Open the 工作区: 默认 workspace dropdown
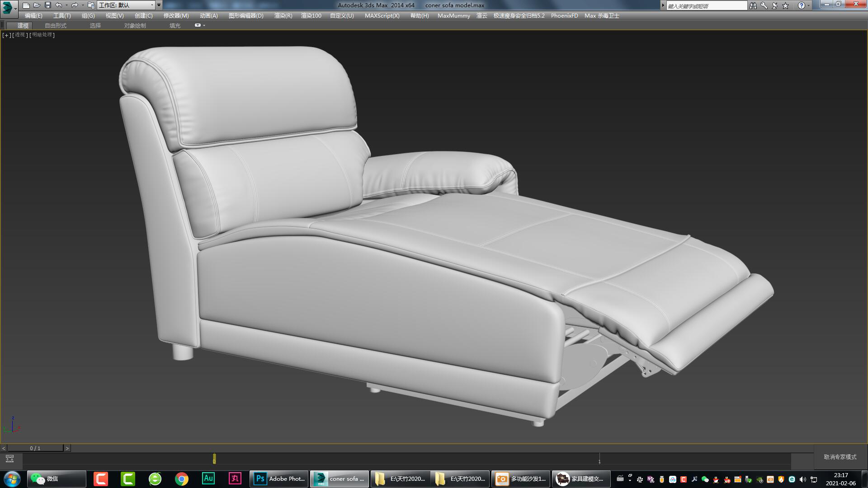868x488 pixels. click(127, 5)
